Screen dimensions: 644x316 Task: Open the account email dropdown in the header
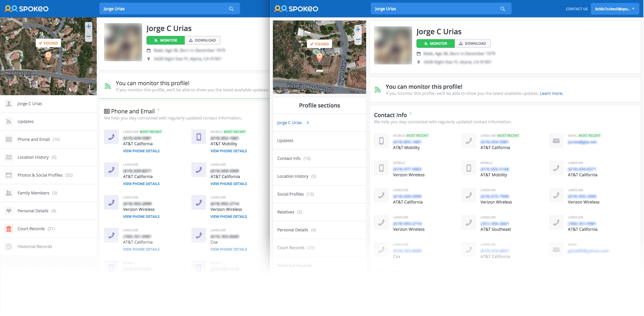click(615, 9)
